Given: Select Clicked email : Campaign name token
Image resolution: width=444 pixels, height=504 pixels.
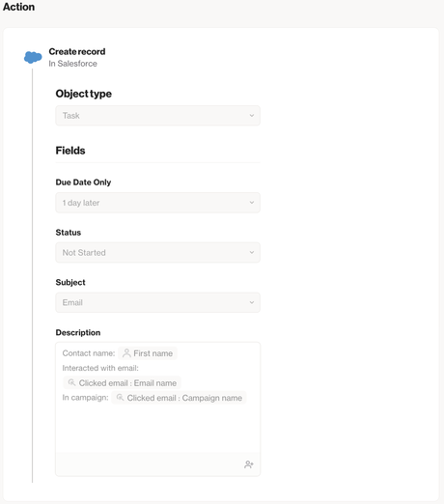Looking at the screenshot, I should (179, 398).
